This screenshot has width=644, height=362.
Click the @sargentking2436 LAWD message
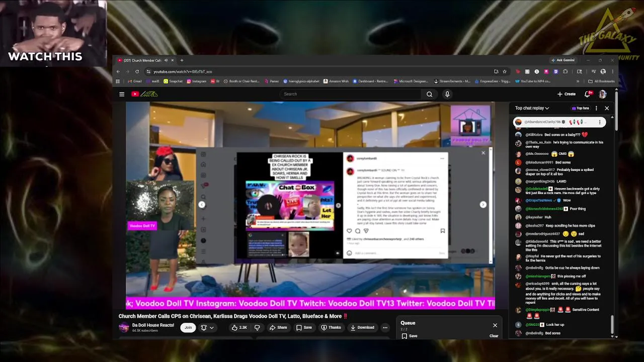541,182
